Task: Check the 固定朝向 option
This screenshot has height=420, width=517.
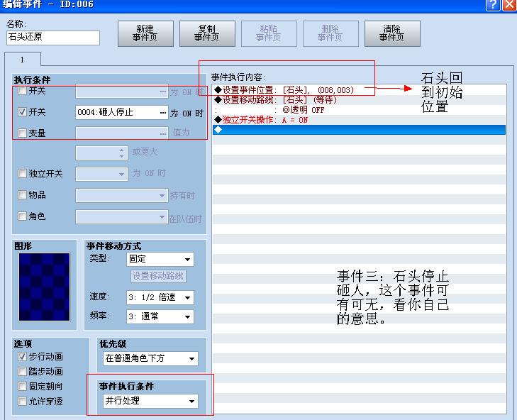Action: tap(22, 386)
